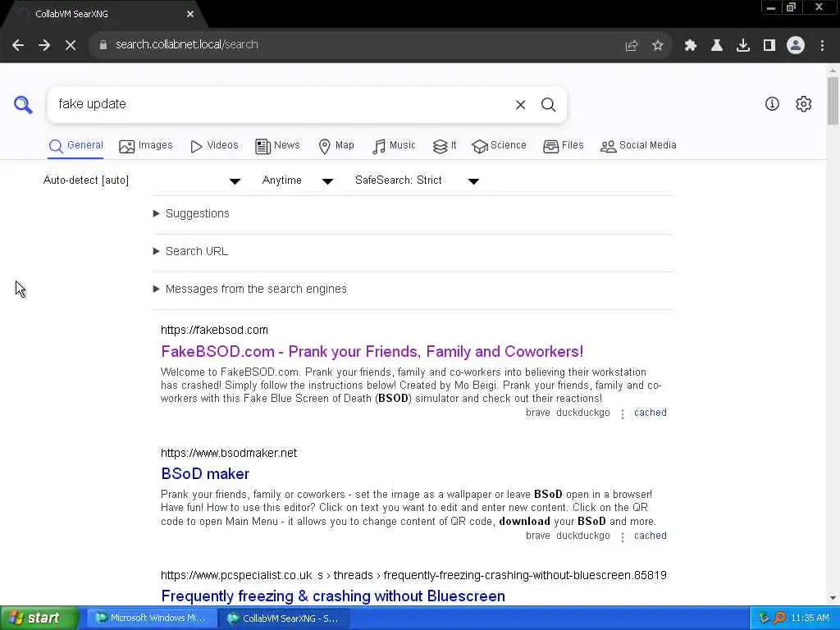840x630 pixels.
Task: Switch to the News category tab
Action: [277, 146]
